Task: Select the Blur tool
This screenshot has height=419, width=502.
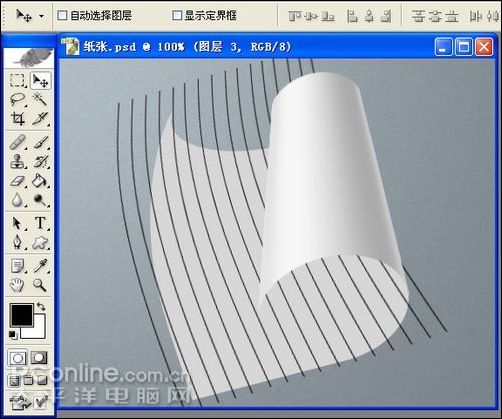Action: click(x=17, y=200)
